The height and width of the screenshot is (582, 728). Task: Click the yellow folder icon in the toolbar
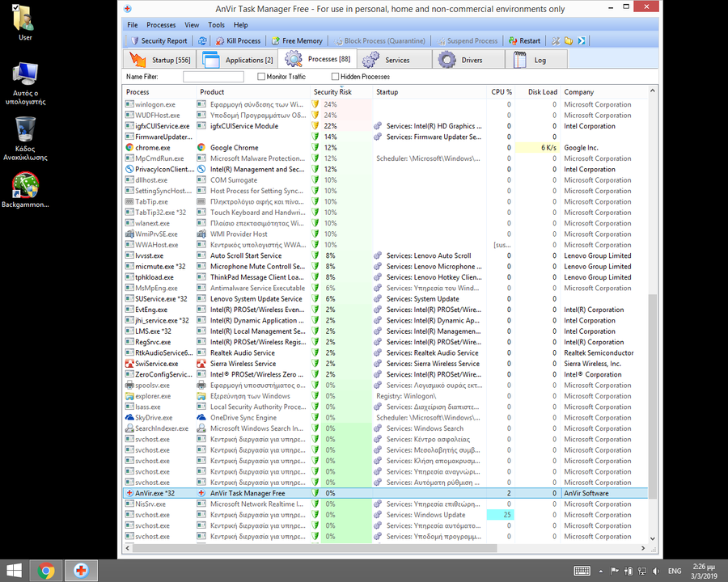click(x=569, y=41)
